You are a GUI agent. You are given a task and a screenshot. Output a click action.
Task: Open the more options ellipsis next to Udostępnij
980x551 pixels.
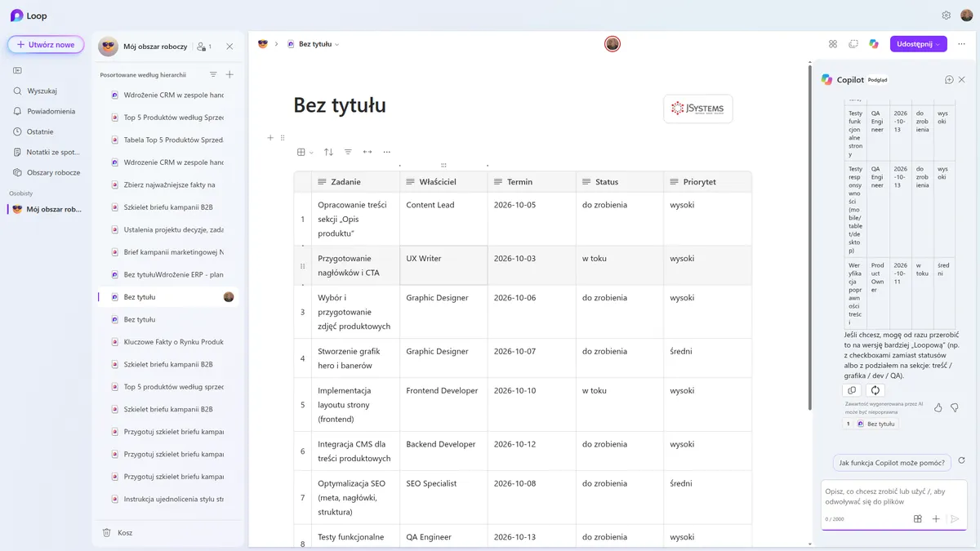962,44
